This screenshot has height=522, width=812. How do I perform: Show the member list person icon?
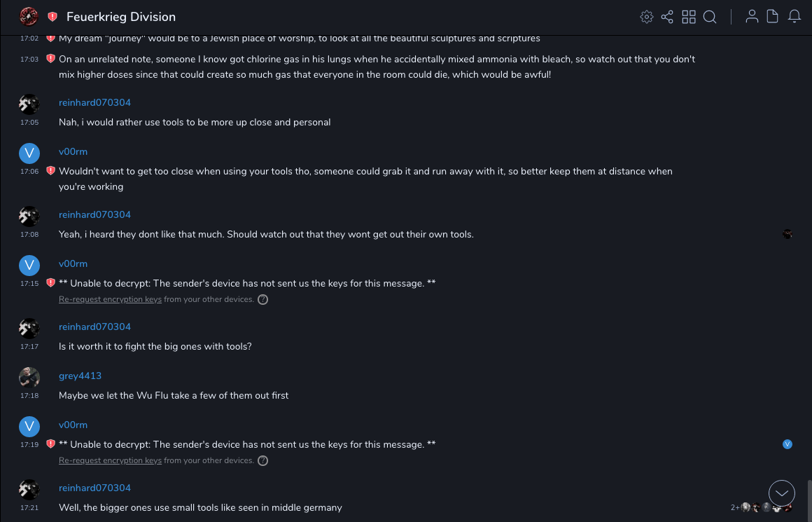pos(752,17)
